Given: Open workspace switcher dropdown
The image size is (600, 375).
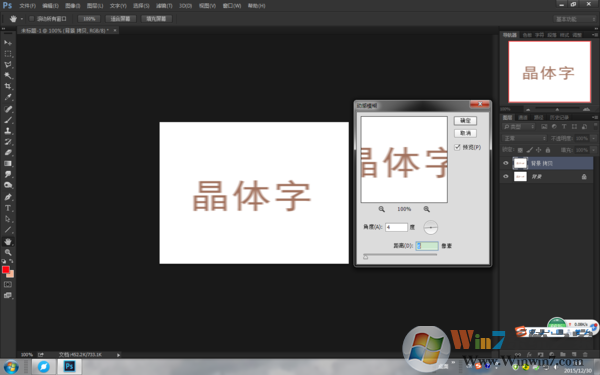Looking at the screenshot, I should coord(575,19).
